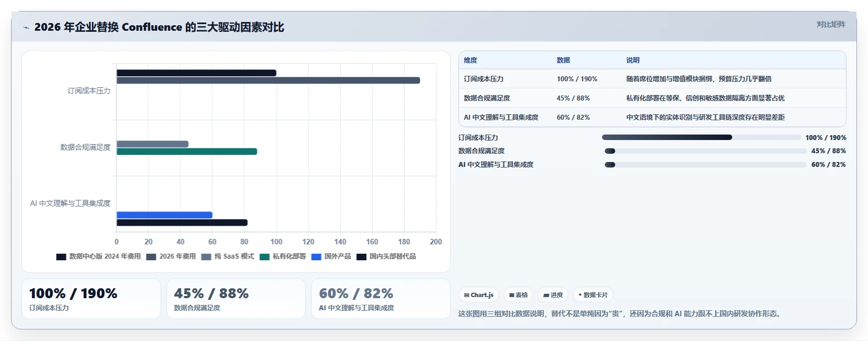This screenshot has height=341, width=868.
Task: Toggle the 国内头部替代品 legend entry
Action: pyautogui.click(x=386, y=256)
